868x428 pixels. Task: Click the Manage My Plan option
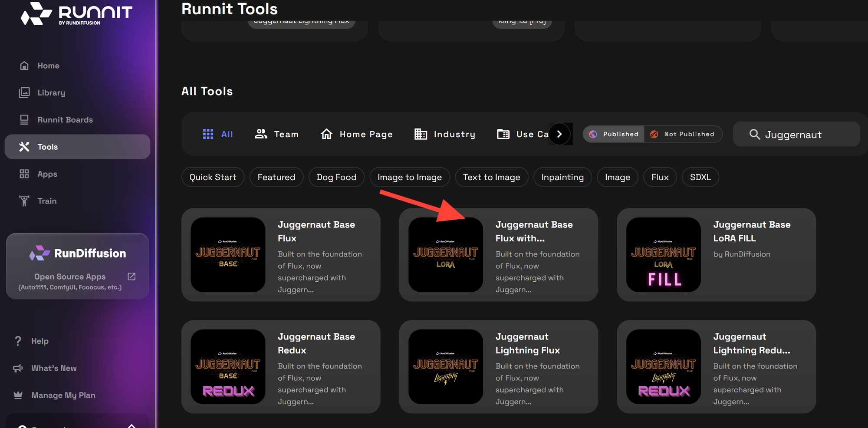(63, 395)
